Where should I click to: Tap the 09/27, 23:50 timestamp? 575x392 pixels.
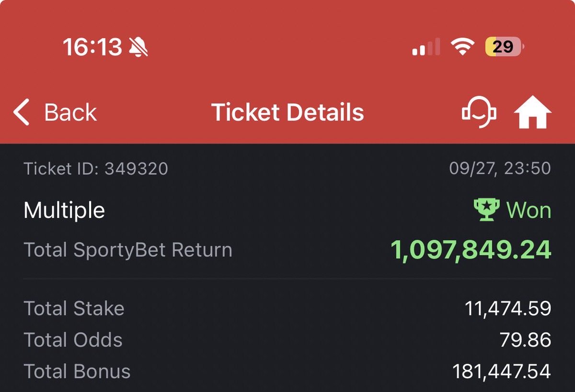pos(500,169)
